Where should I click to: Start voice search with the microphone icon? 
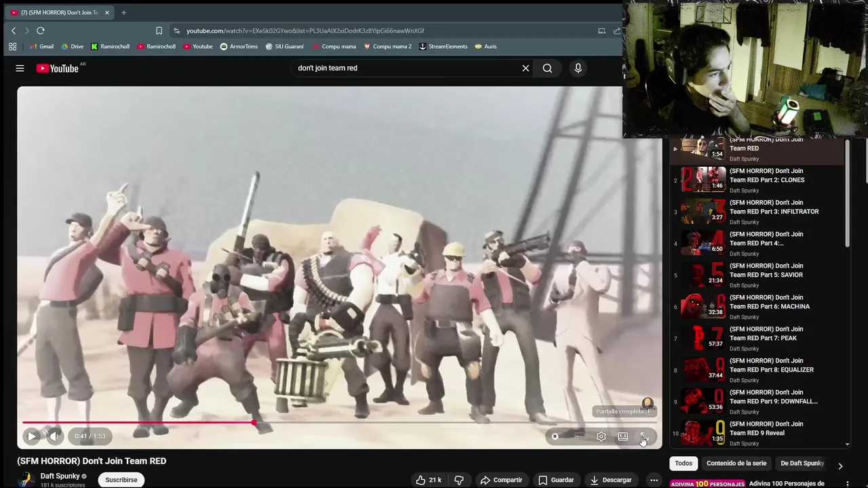click(578, 68)
